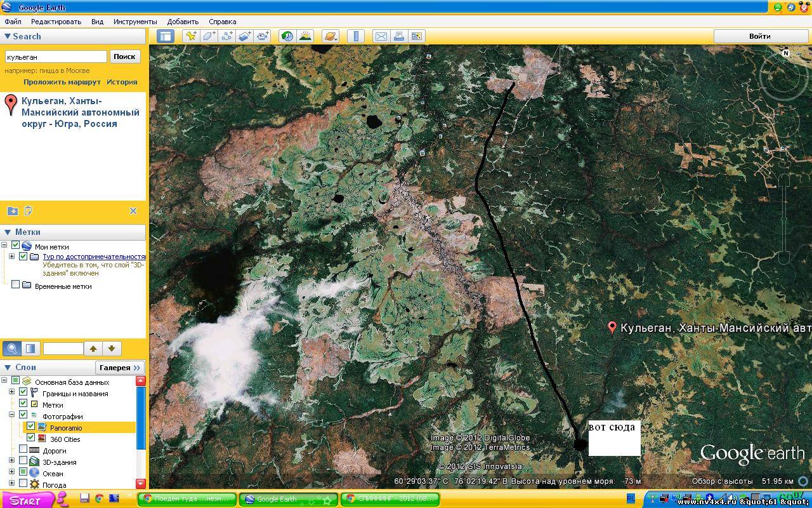Viewport: 812px width, 508px height.
Task: Open the Редактировать menu
Action: pyautogui.click(x=56, y=22)
